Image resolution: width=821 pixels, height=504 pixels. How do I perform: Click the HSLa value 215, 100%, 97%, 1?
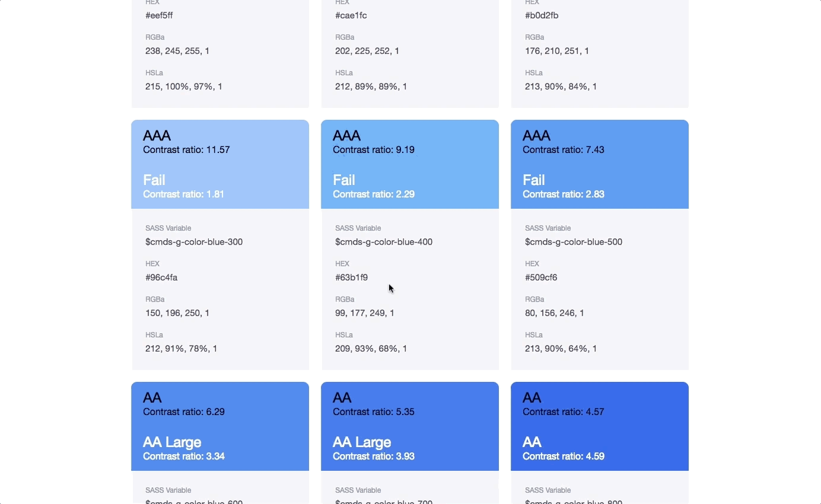184,87
